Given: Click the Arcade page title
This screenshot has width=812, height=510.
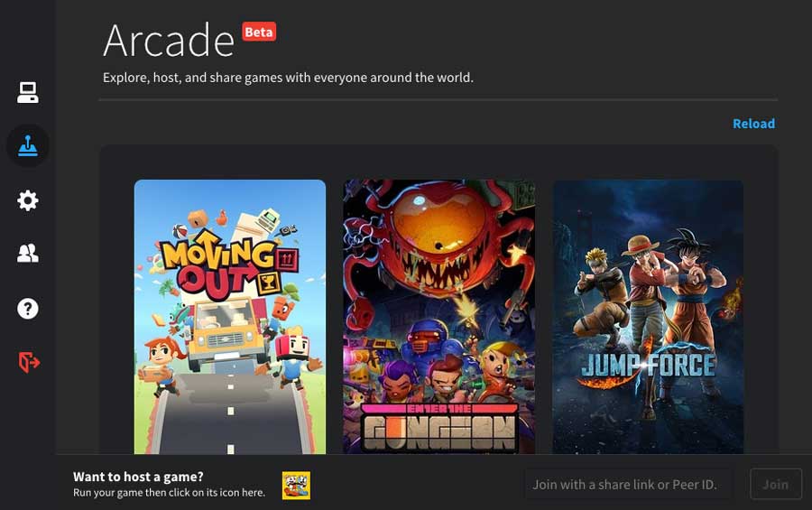Looking at the screenshot, I should [169, 41].
